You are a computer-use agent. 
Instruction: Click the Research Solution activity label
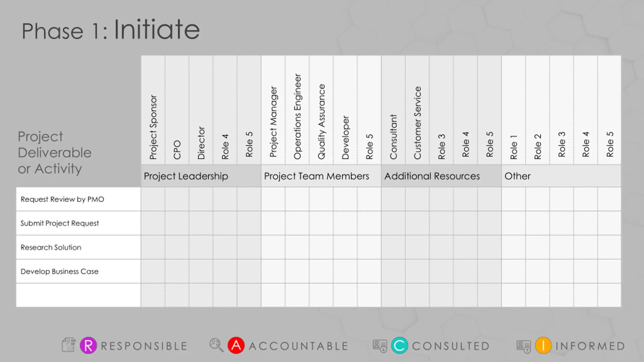(x=51, y=247)
